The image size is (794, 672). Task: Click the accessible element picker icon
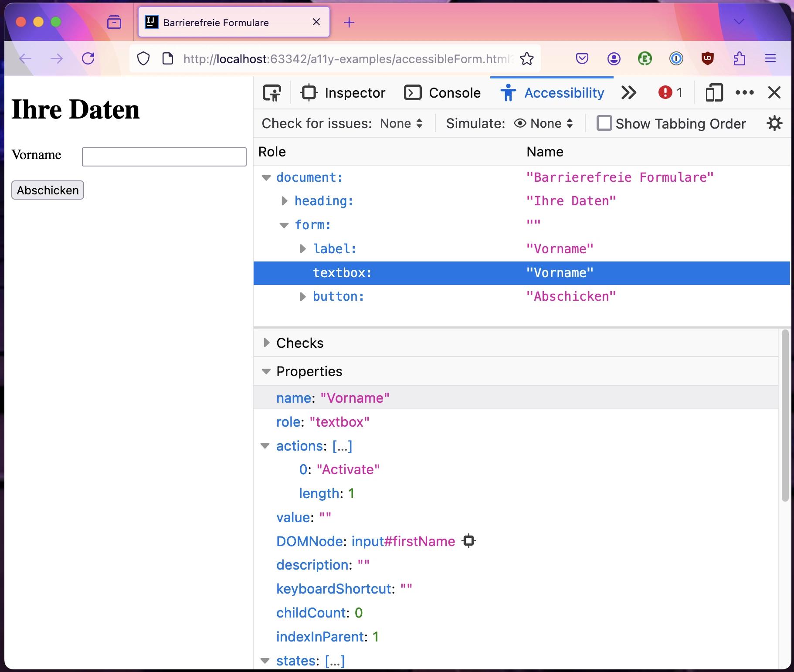click(272, 93)
